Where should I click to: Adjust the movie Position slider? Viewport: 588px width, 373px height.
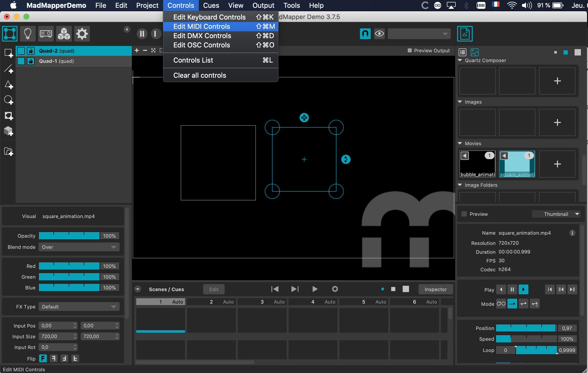pos(526,328)
